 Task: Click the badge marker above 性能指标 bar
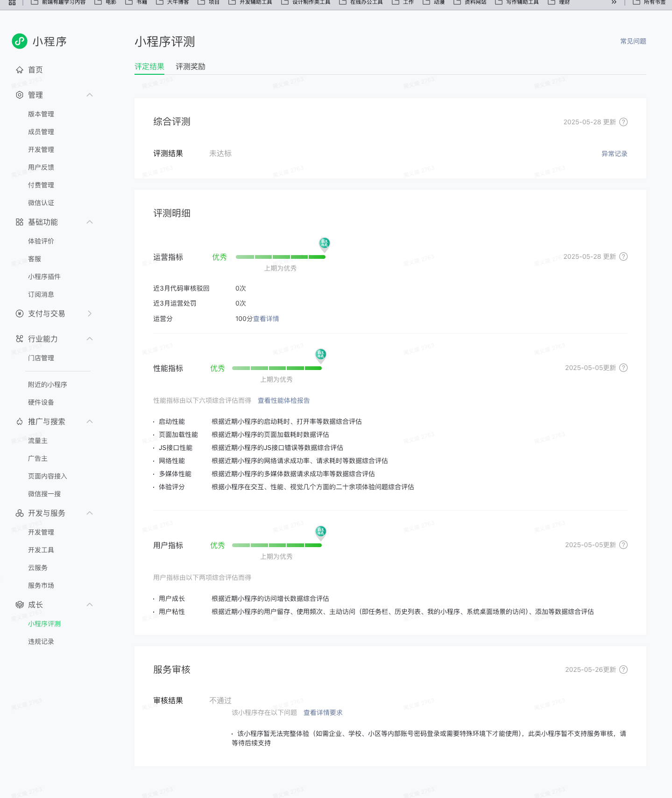(321, 356)
